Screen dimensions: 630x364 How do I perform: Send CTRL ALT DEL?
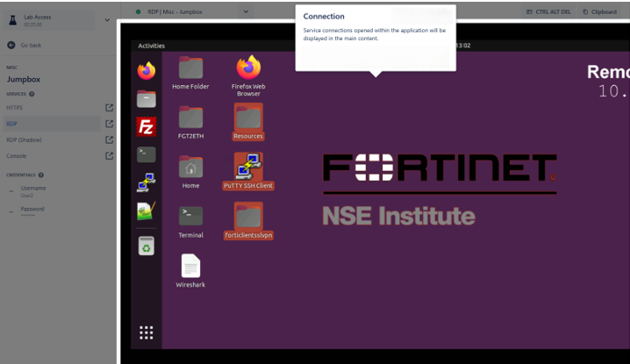coord(548,12)
